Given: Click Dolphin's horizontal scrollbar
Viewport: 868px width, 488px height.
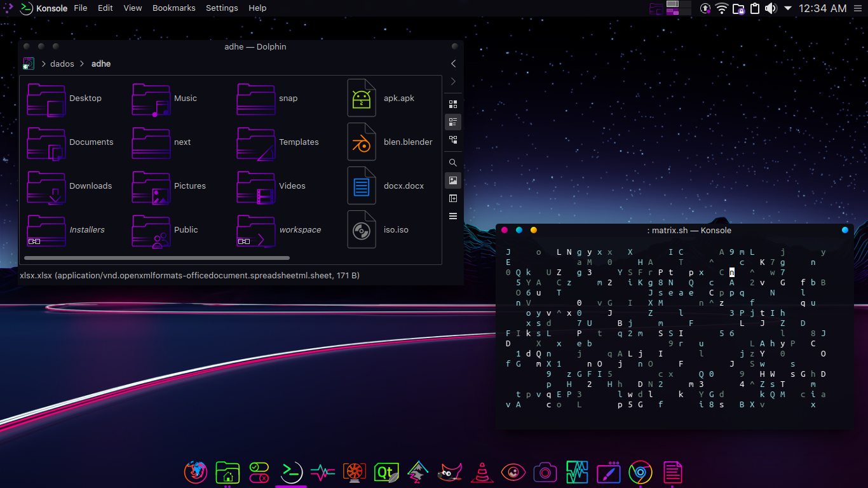Looking at the screenshot, I should [157, 258].
